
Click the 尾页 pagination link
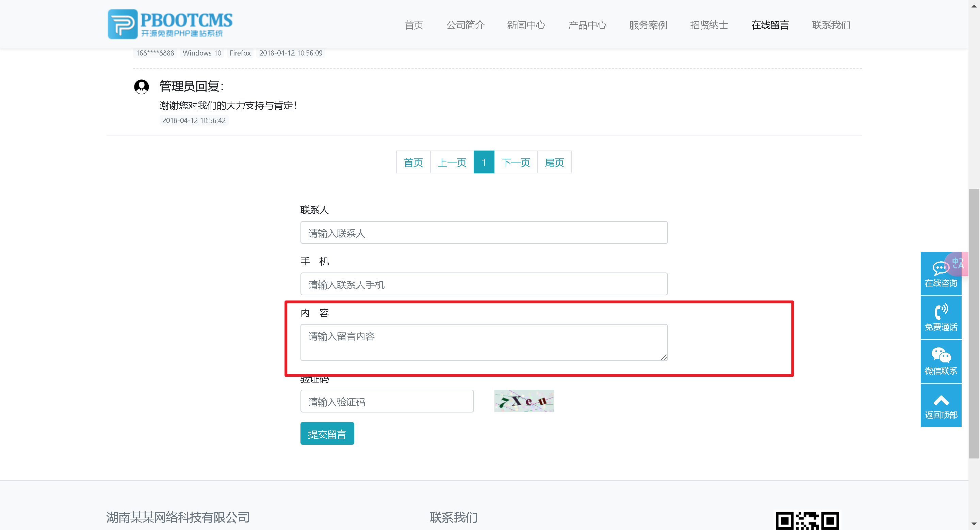tap(554, 162)
